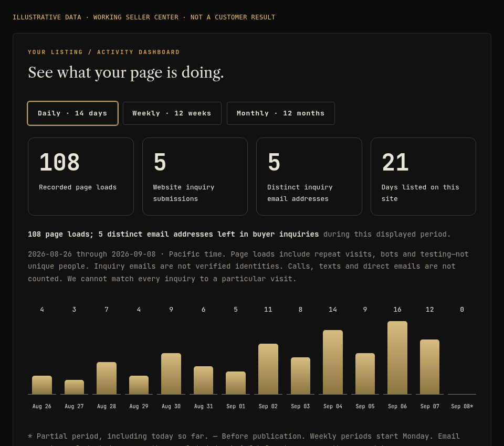Click the Aug 26 axis label
This screenshot has height=446, width=504.
pos(42,406)
